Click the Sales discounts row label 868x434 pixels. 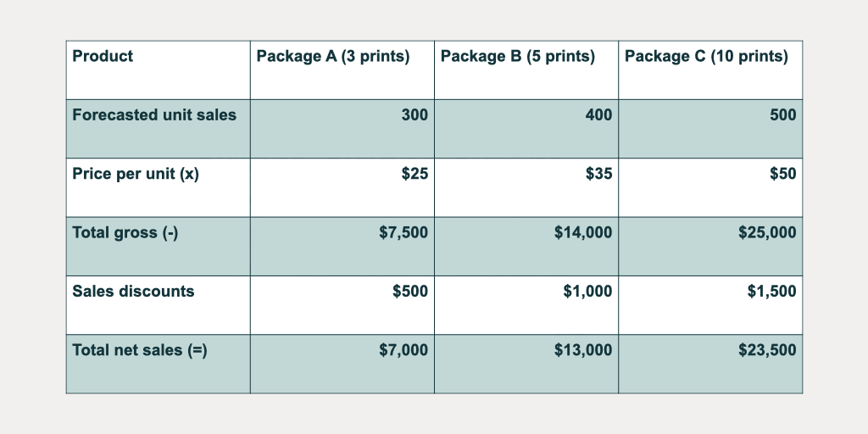[133, 291]
